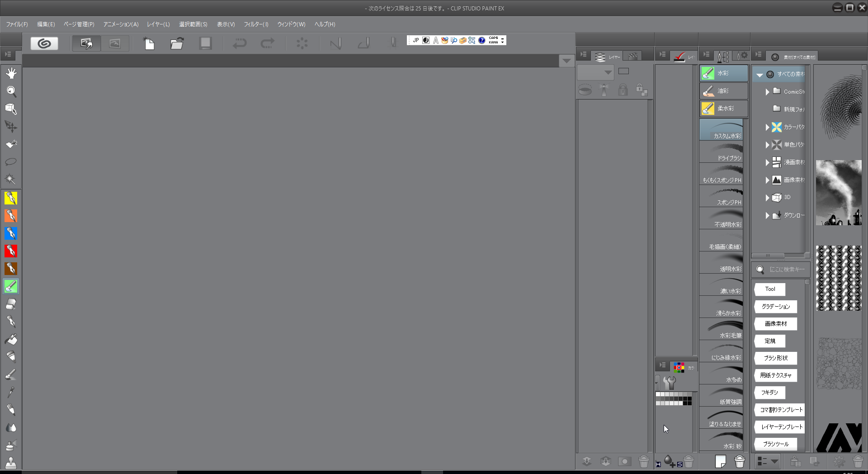Screen dimensions: 868x474
Task: Expand the カラーパターン folder
Action: 767,128
